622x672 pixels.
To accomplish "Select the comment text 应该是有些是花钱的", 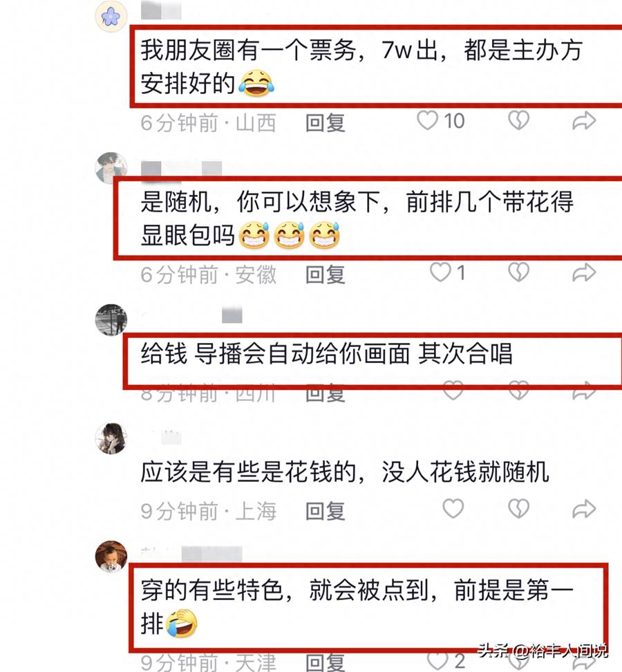I will [x=249, y=472].
